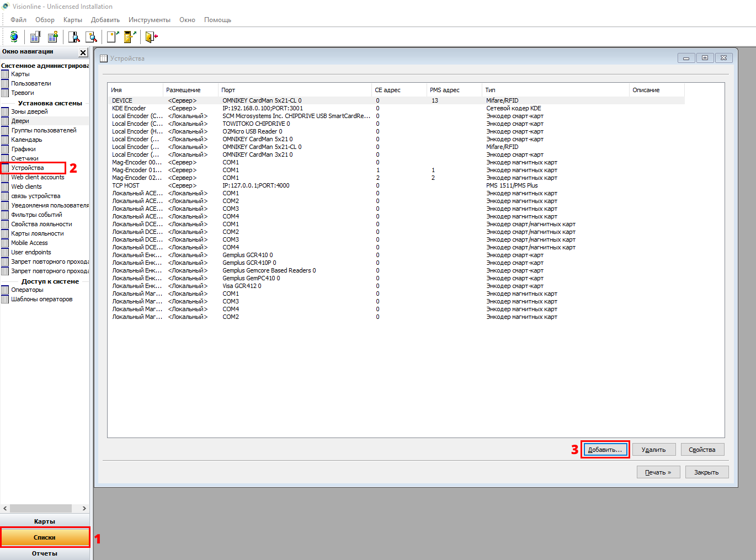Select Mobile Access in navigation list

(x=29, y=243)
